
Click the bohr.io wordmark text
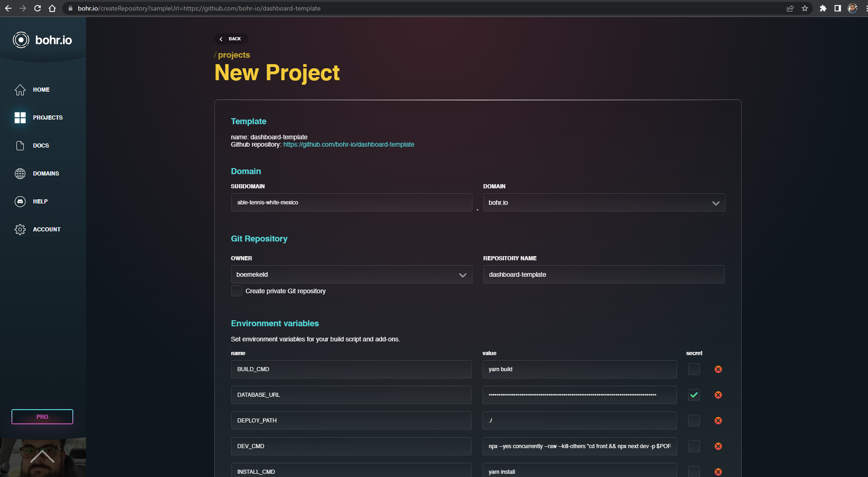point(54,40)
